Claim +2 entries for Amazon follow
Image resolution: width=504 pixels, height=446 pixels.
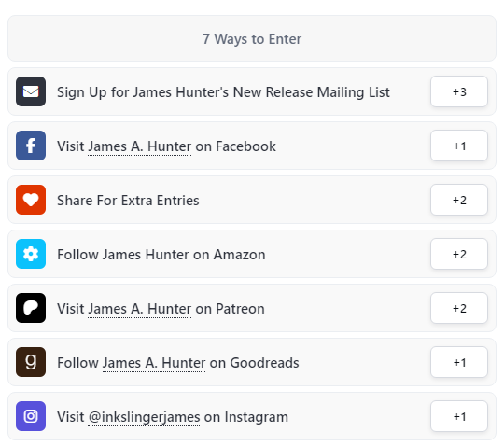[459, 254]
